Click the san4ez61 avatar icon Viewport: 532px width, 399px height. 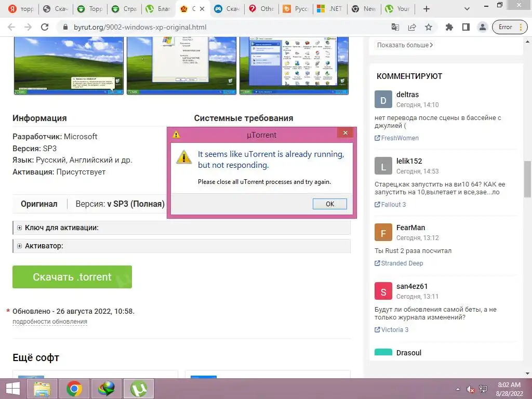point(383,291)
